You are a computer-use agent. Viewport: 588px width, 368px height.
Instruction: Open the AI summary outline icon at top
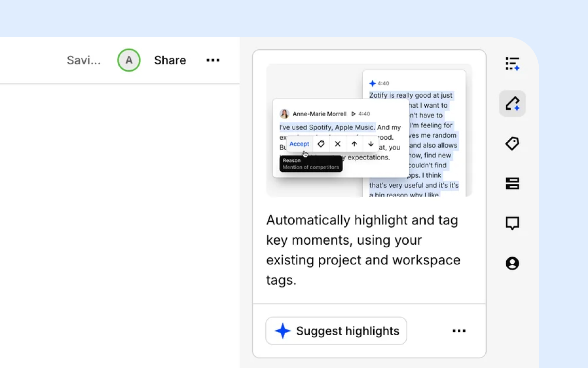pyautogui.click(x=512, y=63)
